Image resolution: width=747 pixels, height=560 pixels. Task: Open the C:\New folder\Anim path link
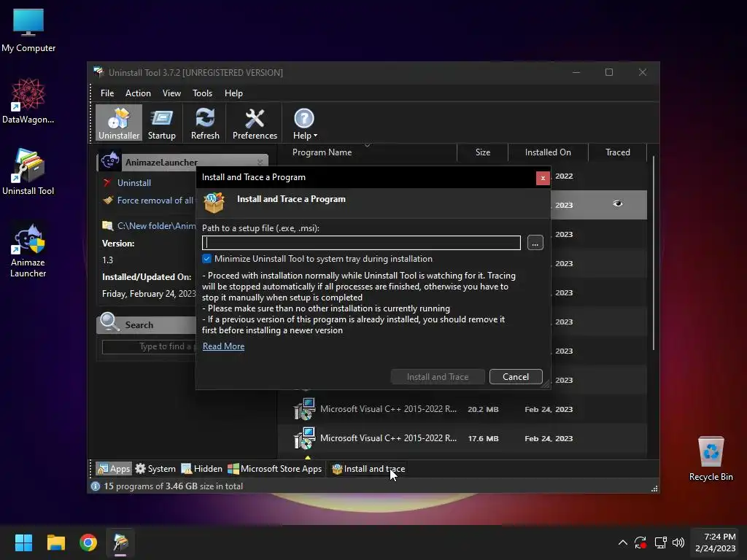coord(156,226)
